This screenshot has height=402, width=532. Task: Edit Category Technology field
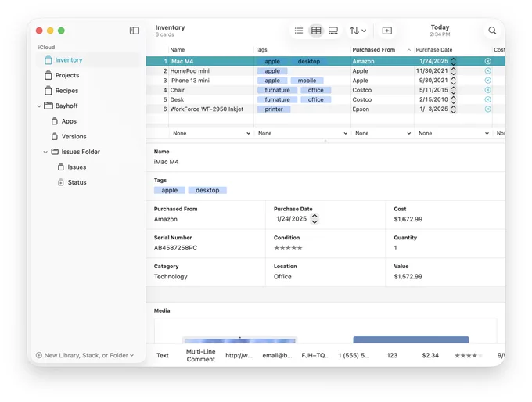[171, 277]
